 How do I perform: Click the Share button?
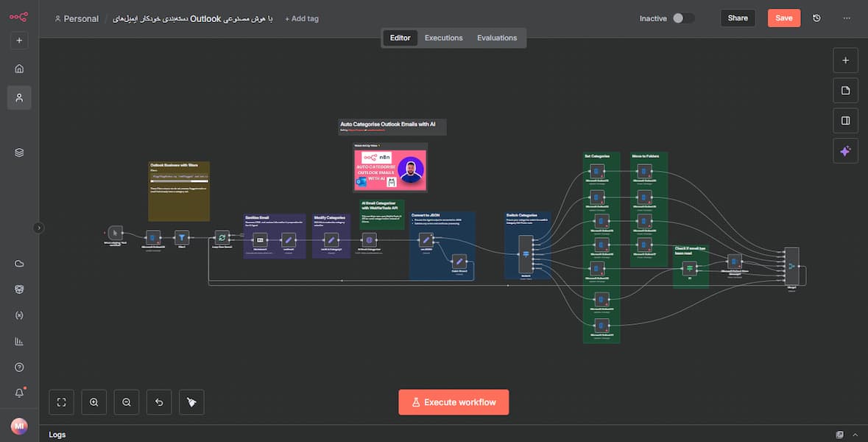pos(738,18)
